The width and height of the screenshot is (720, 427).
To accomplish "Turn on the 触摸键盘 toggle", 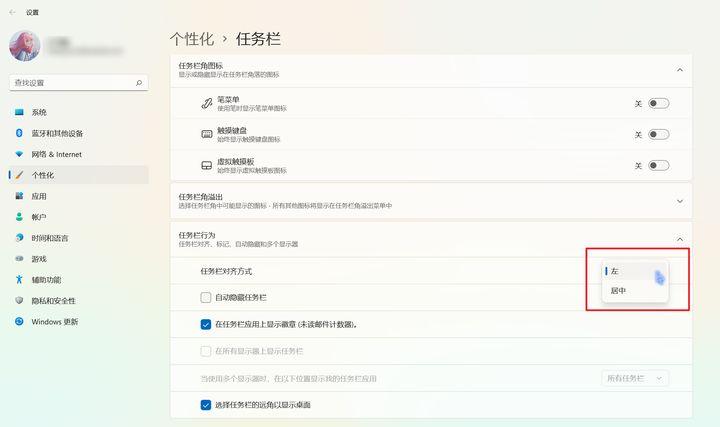I will click(x=658, y=135).
